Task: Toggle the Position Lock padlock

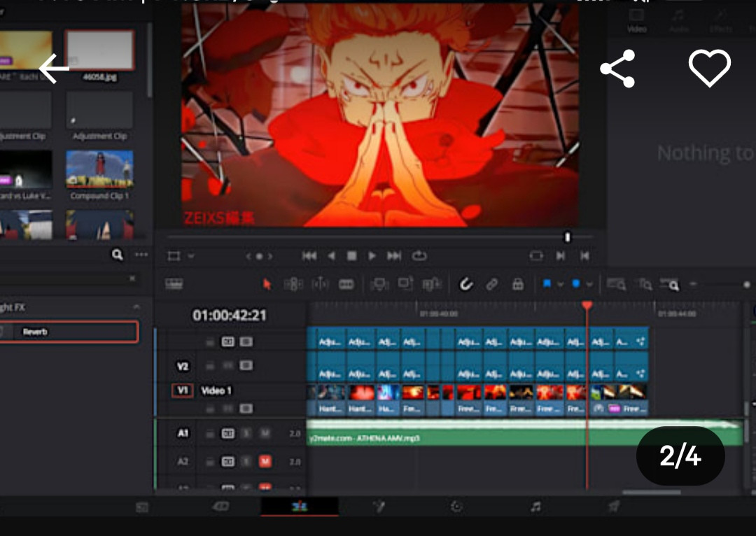Action: 518,284
